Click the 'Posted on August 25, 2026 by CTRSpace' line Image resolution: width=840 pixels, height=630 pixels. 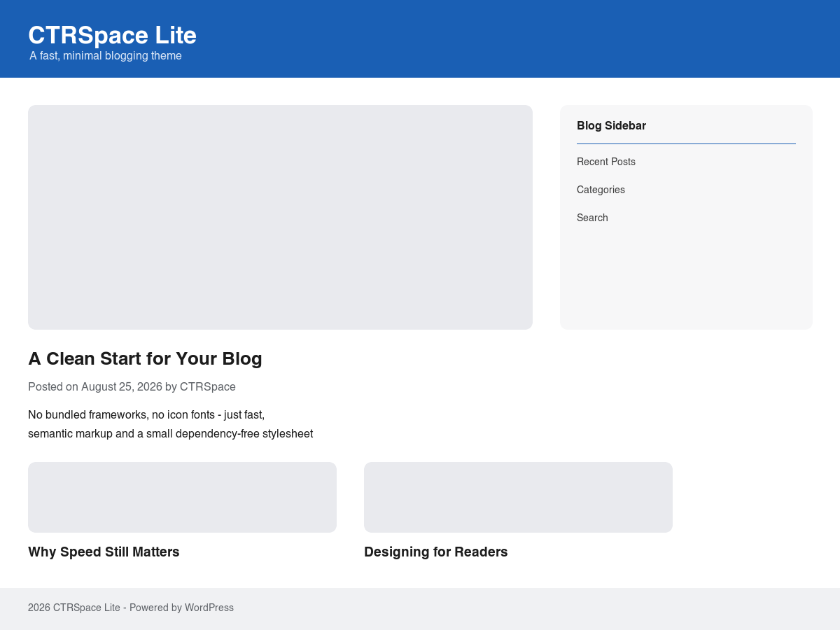pyautogui.click(x=132, y=386)
